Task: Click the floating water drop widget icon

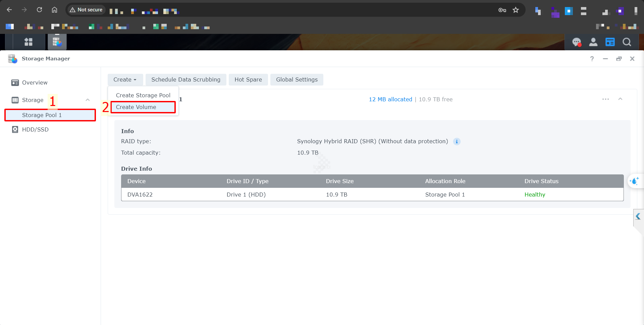Action: coord(634,181)
